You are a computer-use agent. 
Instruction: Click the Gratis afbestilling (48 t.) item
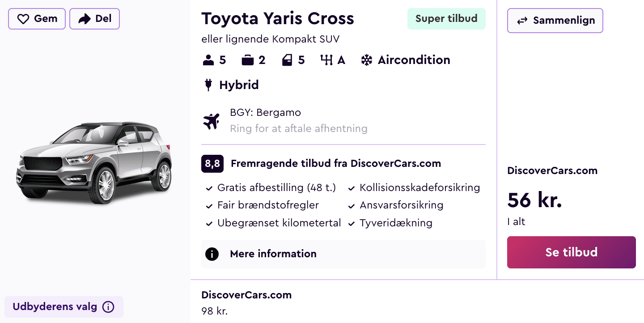(276, 187)
